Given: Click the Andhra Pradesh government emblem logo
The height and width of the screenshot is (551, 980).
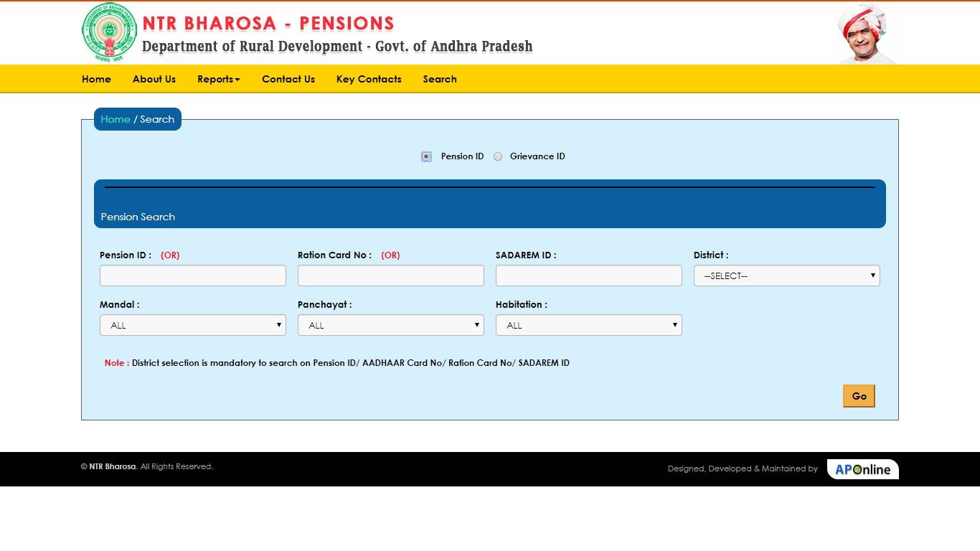Looking at the screenshot, I should 108,32.
